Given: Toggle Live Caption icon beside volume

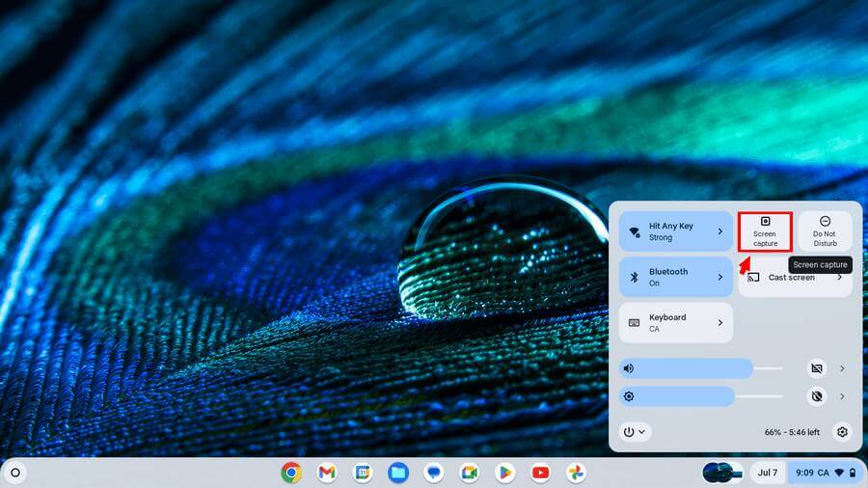Looking at the screenshot, I should [x=817, y=368].
